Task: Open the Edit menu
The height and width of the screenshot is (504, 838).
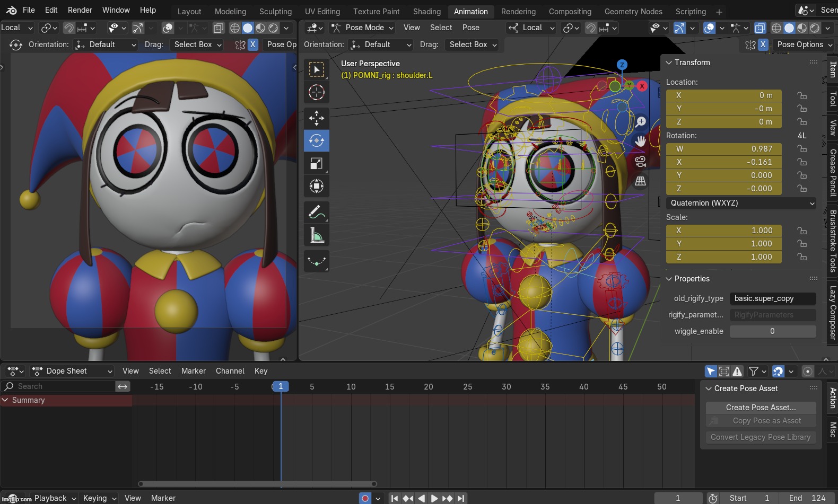Action: click(x=51, y=10)
